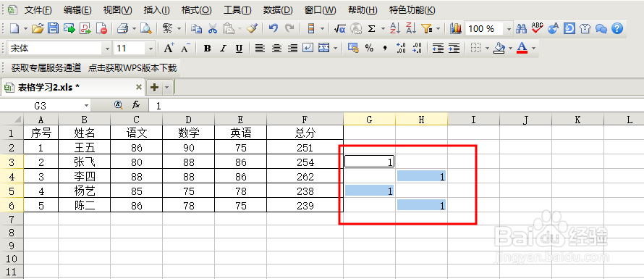This screenshot has height=279, width=644.
Task: Click the shirt skin icon
Action: (585, 28)
